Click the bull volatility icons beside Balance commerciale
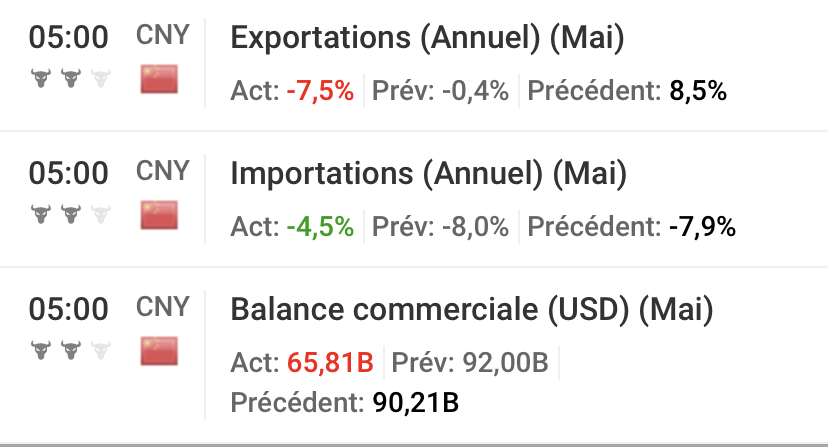The width and height of the screenshot is (828, 447). point(69,350)
